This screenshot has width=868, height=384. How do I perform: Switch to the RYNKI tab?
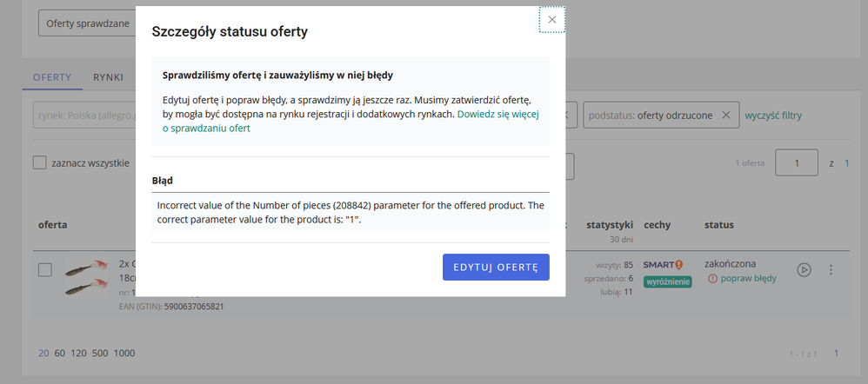(108, 77)
